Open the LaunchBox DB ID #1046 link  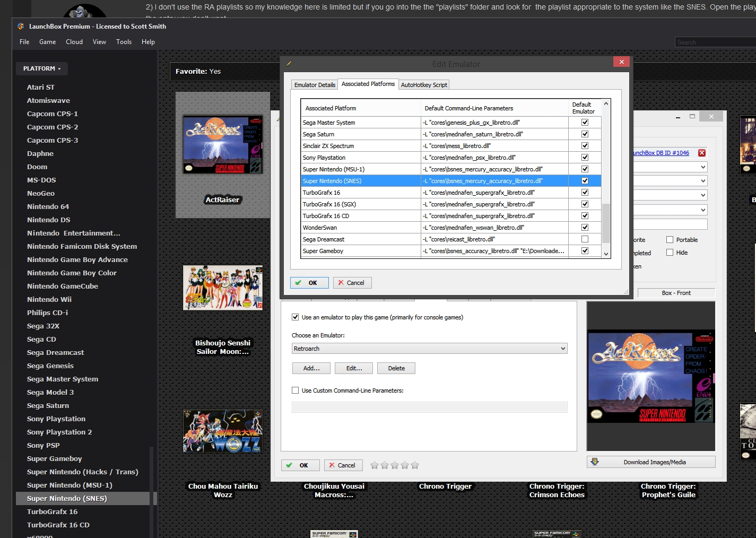click(661, 153)
